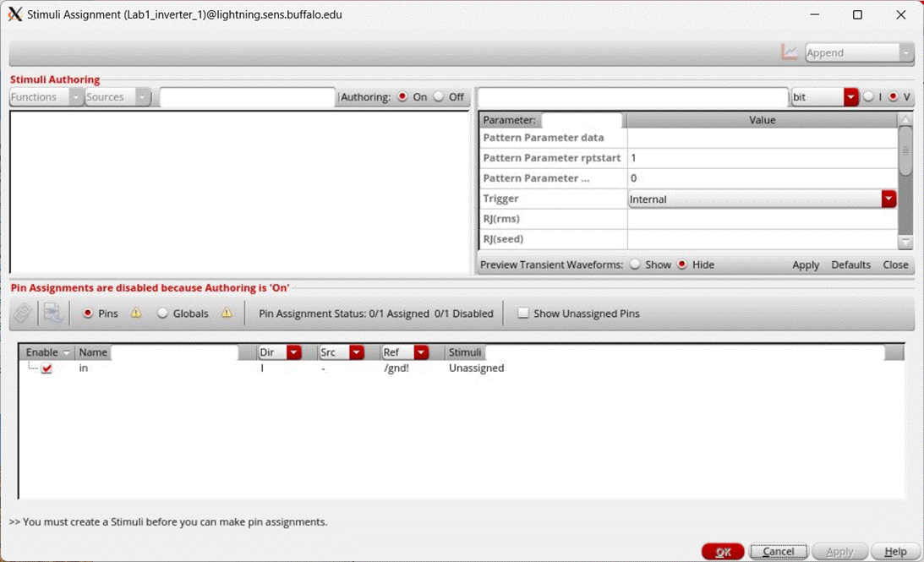Apply the stimuli parameter changes
The width and height of the screenshot is (924, 562).
point(805,264)
